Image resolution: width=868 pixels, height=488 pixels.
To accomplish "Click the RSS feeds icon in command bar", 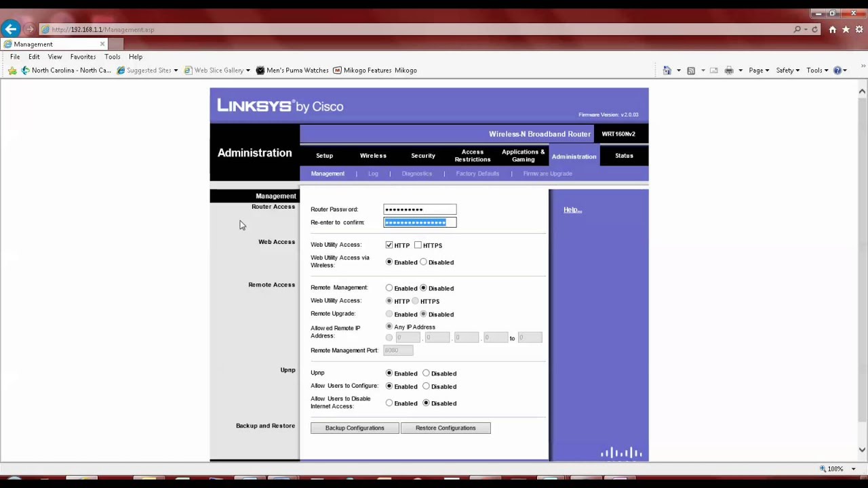I will (691, 70).
